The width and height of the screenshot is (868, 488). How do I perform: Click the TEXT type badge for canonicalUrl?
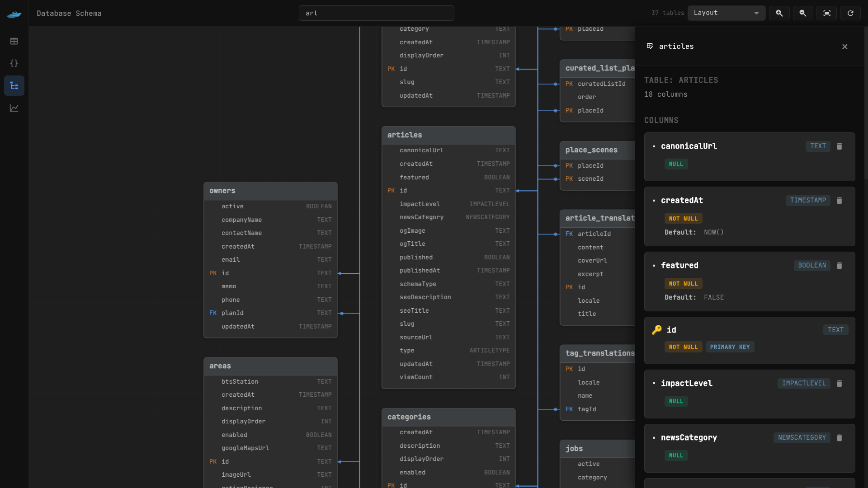click(x=818, y=146)
